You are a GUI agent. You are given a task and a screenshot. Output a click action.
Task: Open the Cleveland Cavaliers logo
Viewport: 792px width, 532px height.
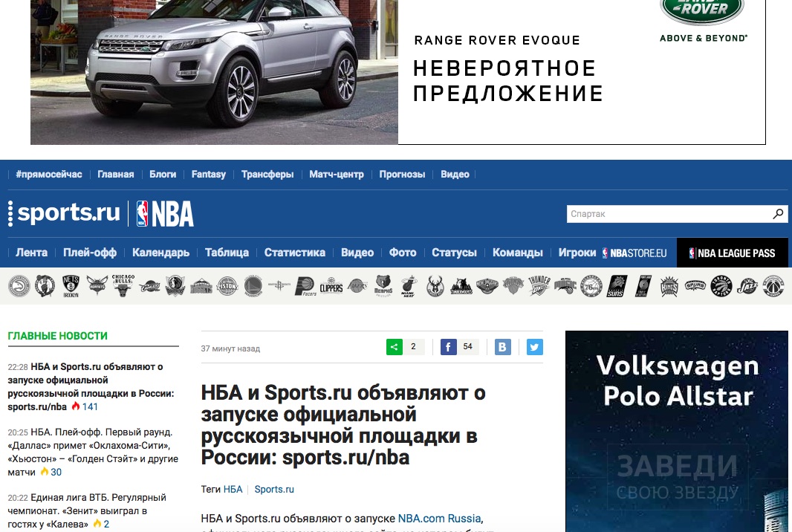click(149, 286)
